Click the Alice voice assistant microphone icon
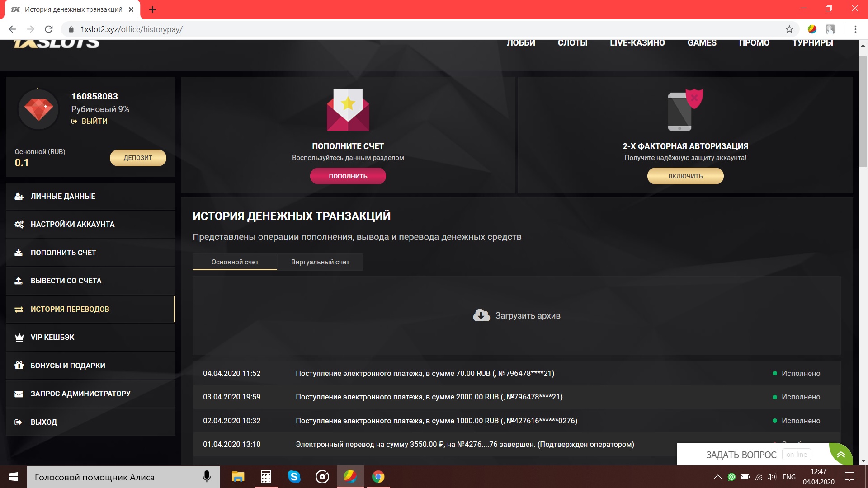The height and width of the screenshot is (488, 868). click(207, 477)
